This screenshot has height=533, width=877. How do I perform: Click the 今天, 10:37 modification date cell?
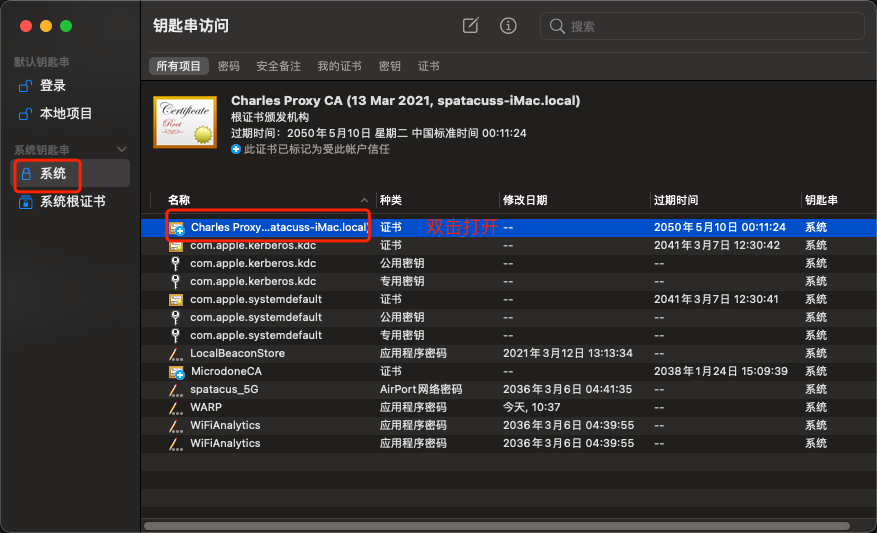531,407
